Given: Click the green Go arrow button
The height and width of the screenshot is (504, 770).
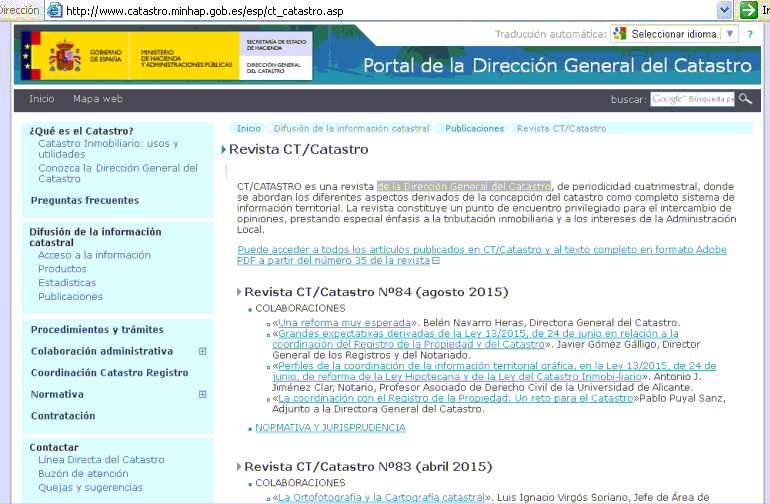Looking at the screenshot, I should pos(748,9).
